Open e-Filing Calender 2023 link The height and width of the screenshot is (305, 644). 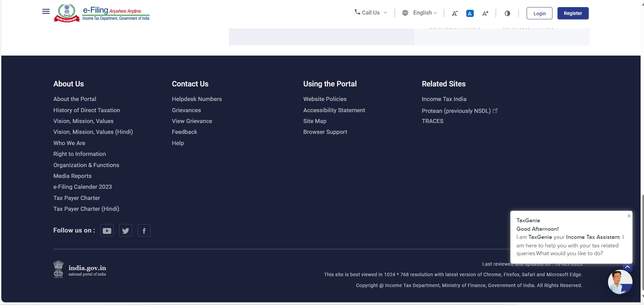coord(82,187)
